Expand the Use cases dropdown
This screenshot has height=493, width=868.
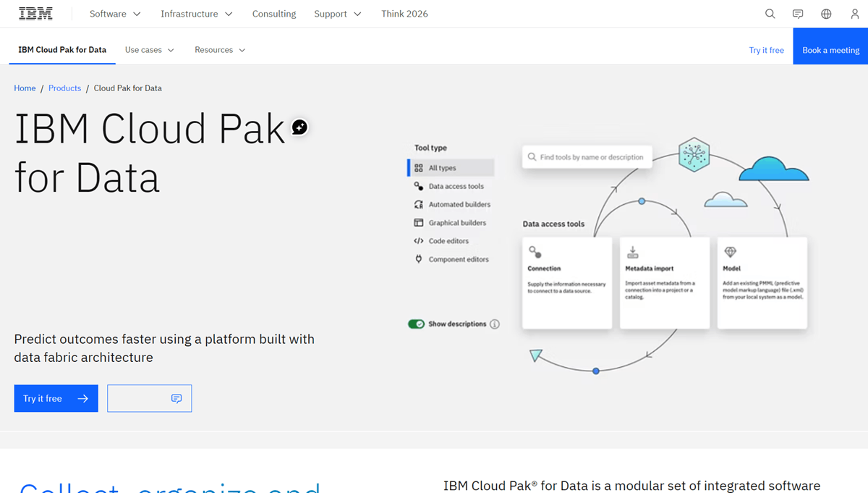pos(150,50)
